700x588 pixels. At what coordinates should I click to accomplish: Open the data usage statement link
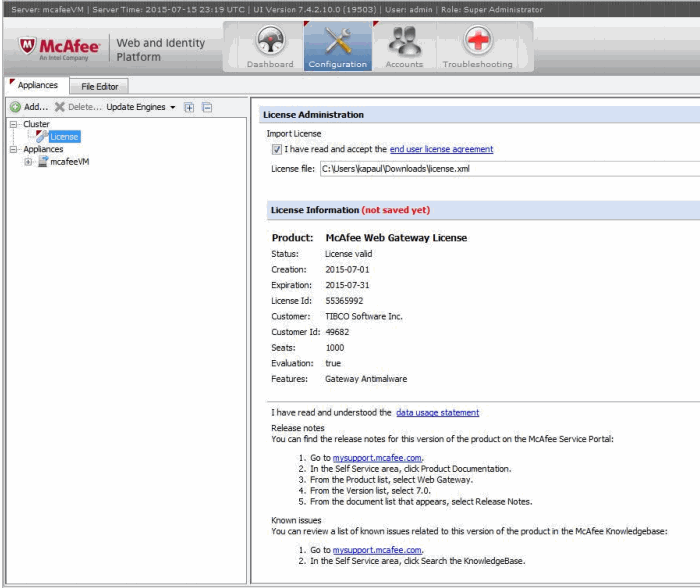tap(438, 413)
